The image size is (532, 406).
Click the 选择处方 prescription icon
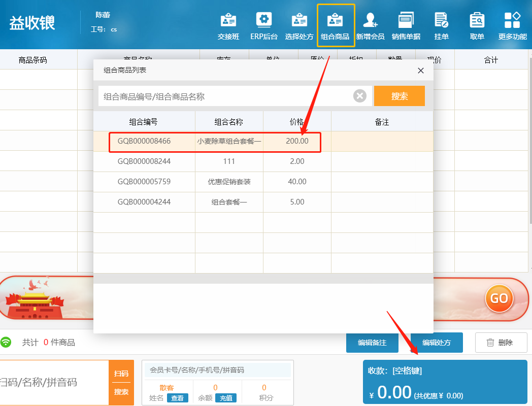pyautogui.click(x=299, y=26)
